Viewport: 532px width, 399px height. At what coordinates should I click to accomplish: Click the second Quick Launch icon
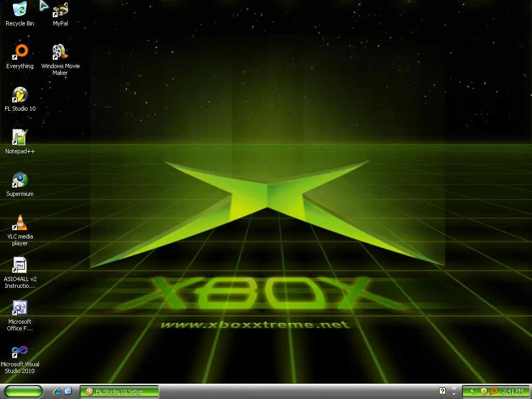pyautogui.click(x=68, y=392)
